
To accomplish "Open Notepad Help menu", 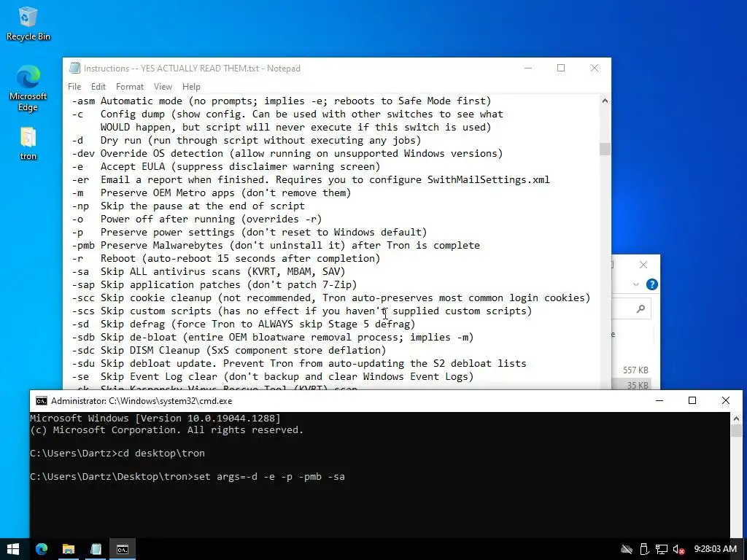I will [191, 87].
